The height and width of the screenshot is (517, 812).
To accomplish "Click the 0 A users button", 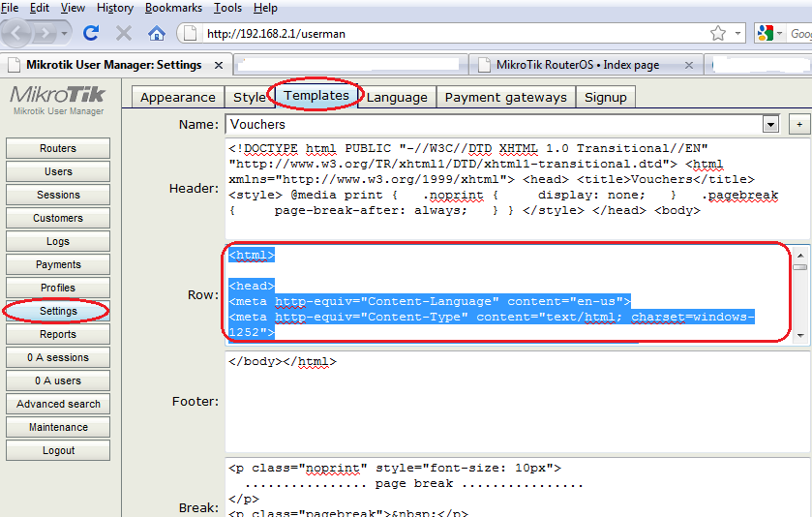I will 58,380.
